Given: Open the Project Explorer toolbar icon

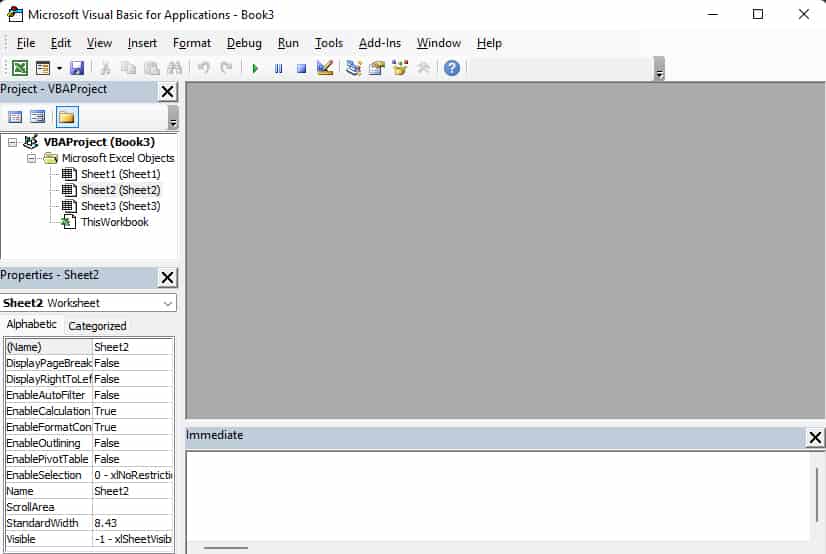Looking at the screenshot, I should pyautogui.click(x=354, y=68).
